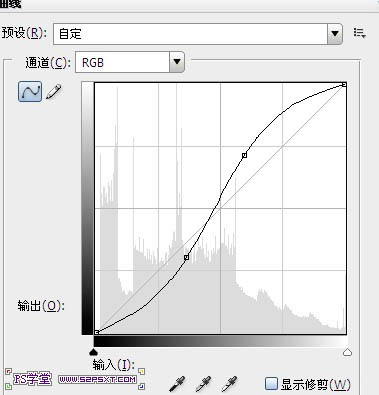Select the lower curve control point
This screenshot has height=395, width=379.
[186, 257]
